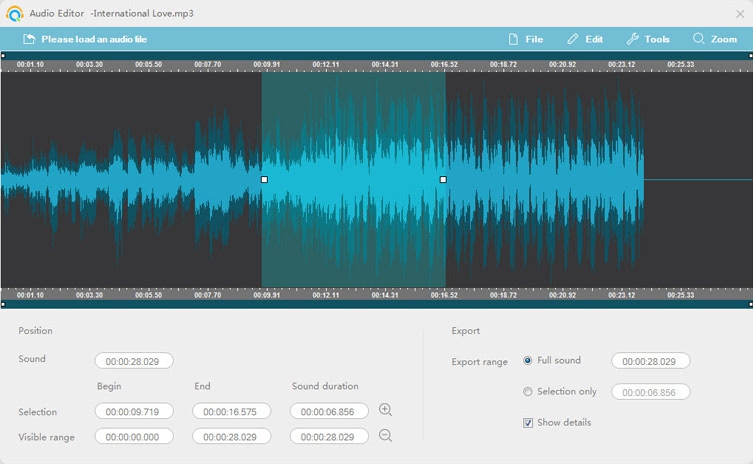753x464 pixels.
Task: Click the right selection handle on waveform
Action: [x=443, y=180]
